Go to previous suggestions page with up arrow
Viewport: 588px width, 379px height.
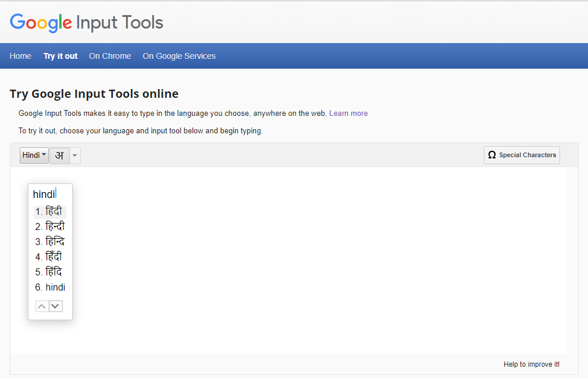42,306
